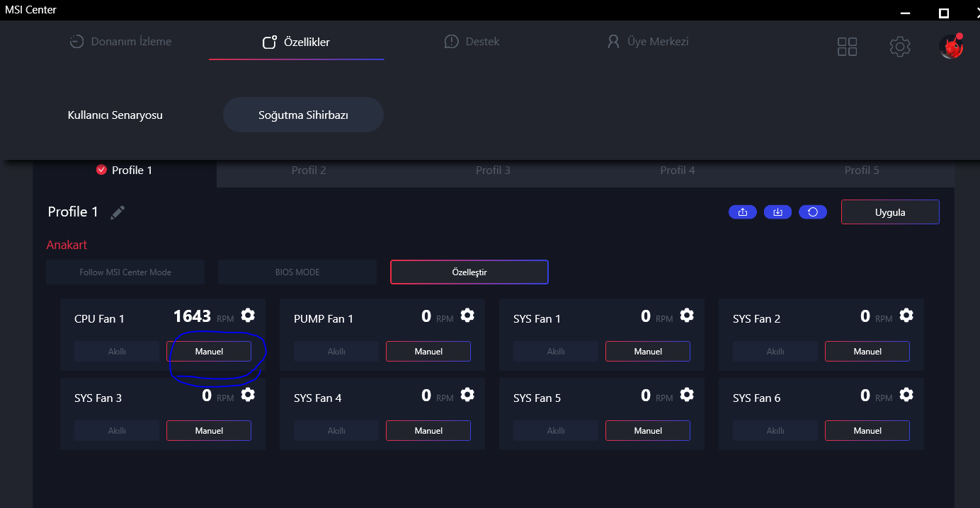Switch to Profil 3 tab

click(x=493, y=171)
